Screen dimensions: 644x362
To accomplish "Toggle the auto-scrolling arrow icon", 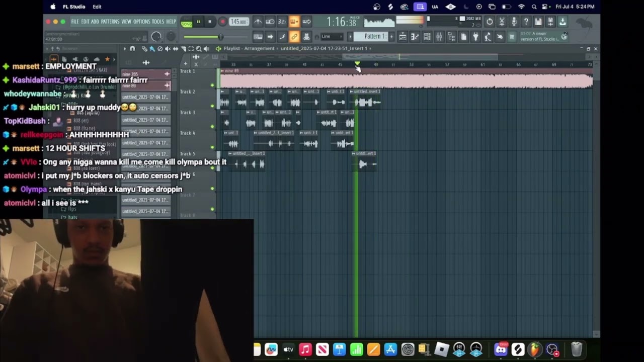I will coord(270,37).
